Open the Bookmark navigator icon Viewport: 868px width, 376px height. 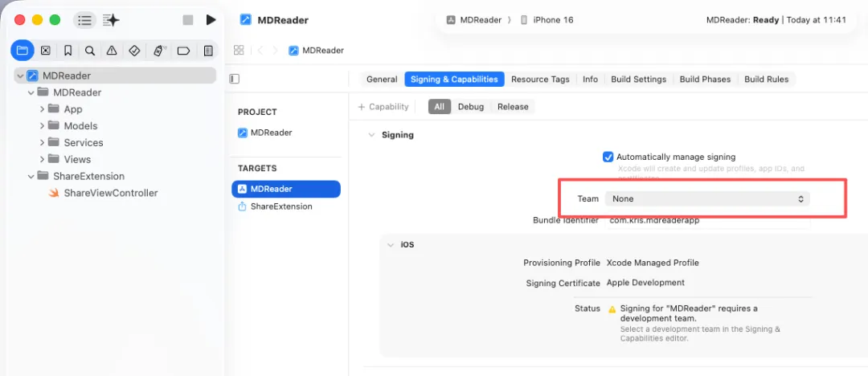(x=68, y=51)
